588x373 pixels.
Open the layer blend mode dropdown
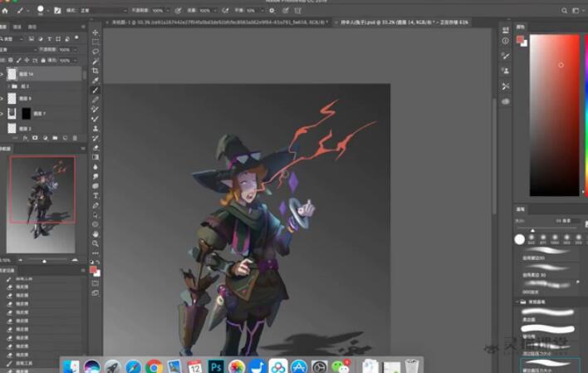[19, 50]
